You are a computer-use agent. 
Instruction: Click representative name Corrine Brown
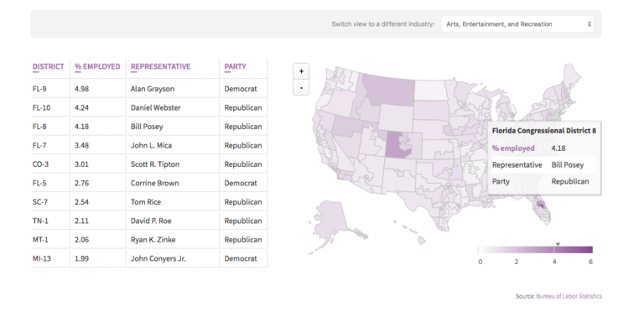tap(154, 183)
